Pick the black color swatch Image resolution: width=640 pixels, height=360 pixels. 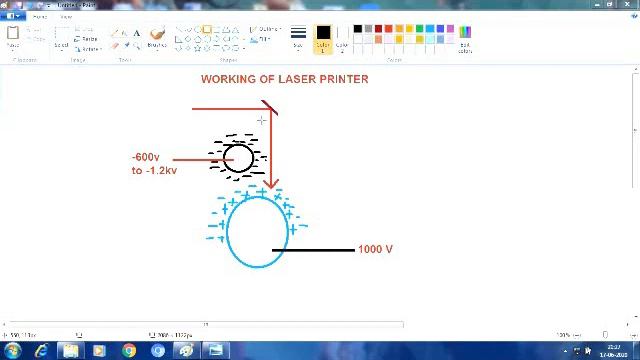(x=358, y=29)
